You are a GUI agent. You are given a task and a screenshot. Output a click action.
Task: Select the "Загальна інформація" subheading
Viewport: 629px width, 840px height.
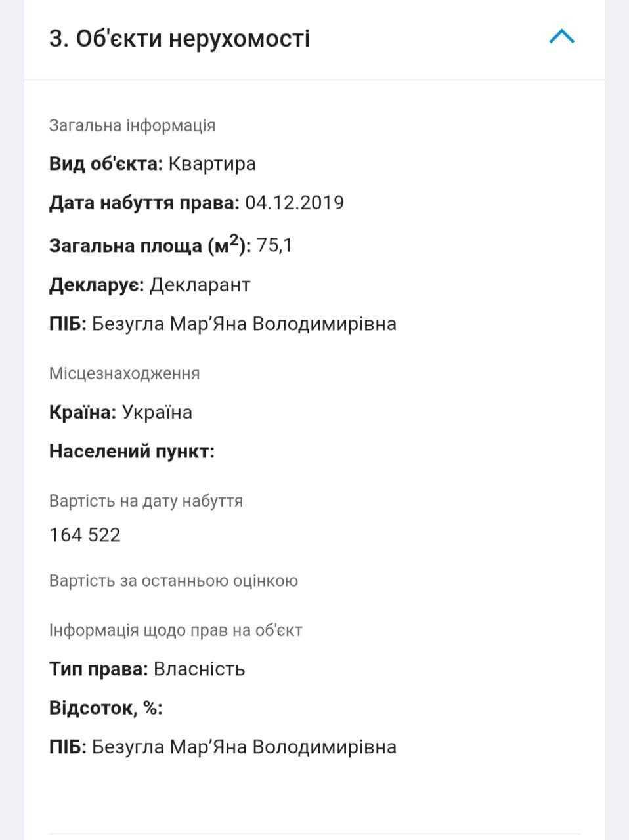(x=132, y=125)
